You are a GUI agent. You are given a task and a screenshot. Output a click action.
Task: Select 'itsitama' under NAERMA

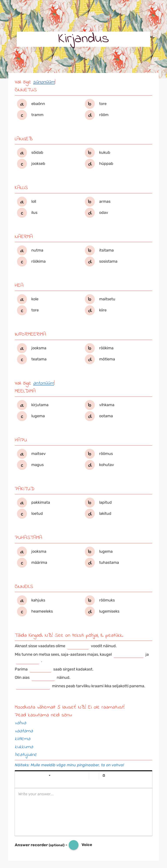[x=90, y=250]
